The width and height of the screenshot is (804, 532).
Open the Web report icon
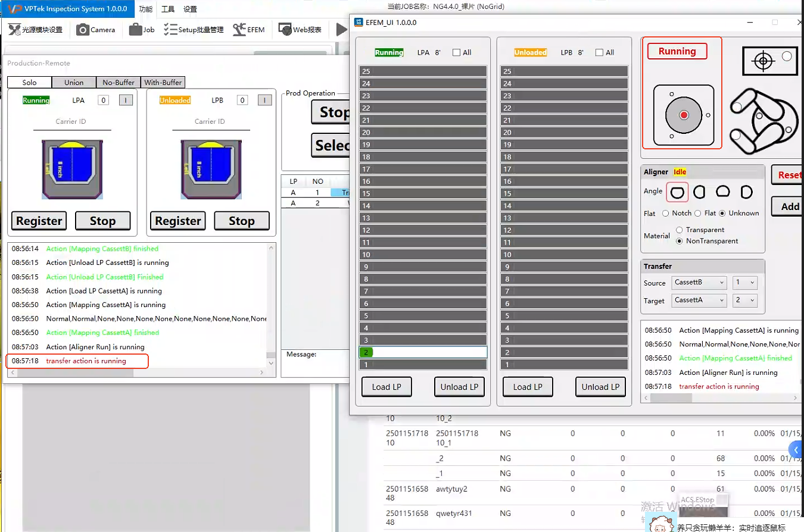285,29
